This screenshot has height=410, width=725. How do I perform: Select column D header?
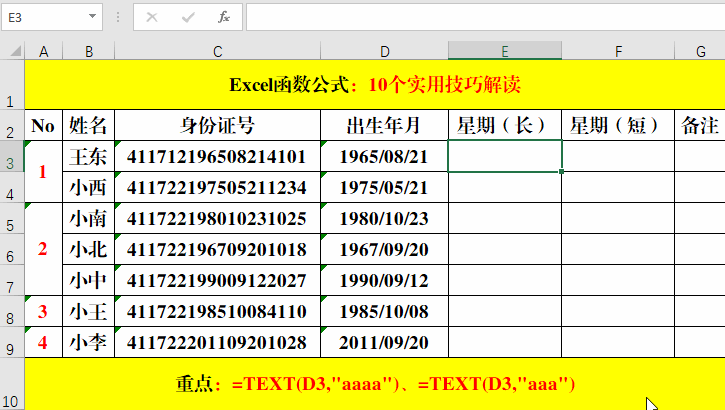tap(384, 51)
